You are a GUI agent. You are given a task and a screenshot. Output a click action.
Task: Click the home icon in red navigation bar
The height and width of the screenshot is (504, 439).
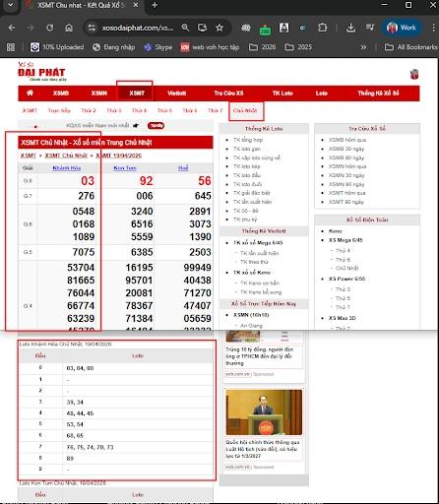[x=30, y=94]
